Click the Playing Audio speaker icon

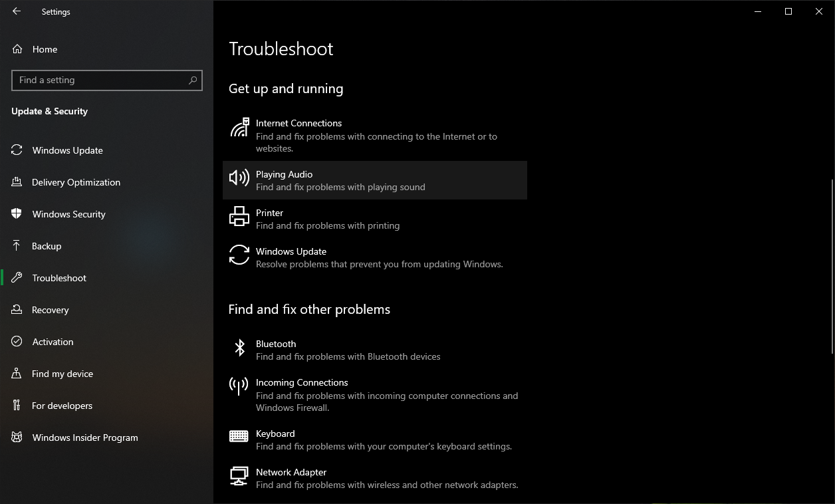[239, 178]
